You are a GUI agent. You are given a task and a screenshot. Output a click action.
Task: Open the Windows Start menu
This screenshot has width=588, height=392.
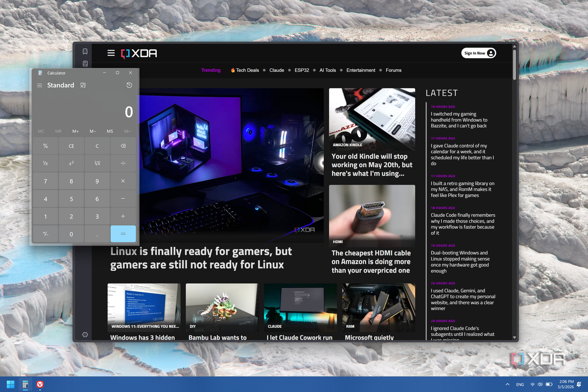point(10,384)
